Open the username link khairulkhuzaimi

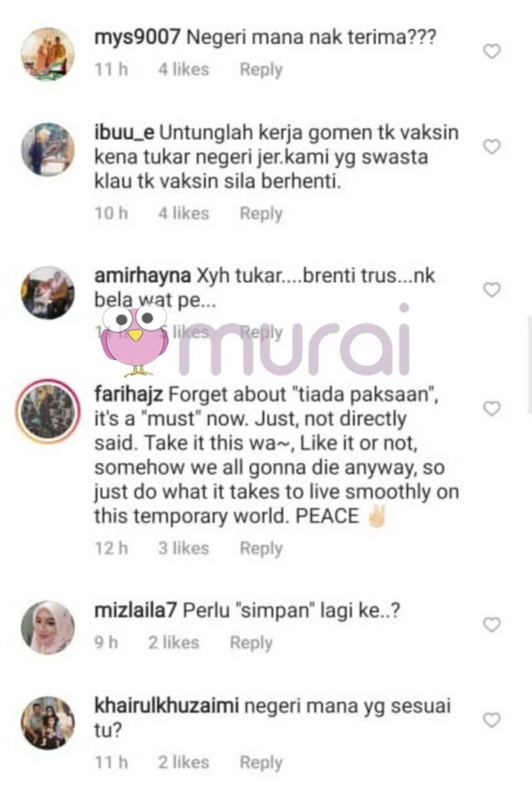click(x=166, y=706)
